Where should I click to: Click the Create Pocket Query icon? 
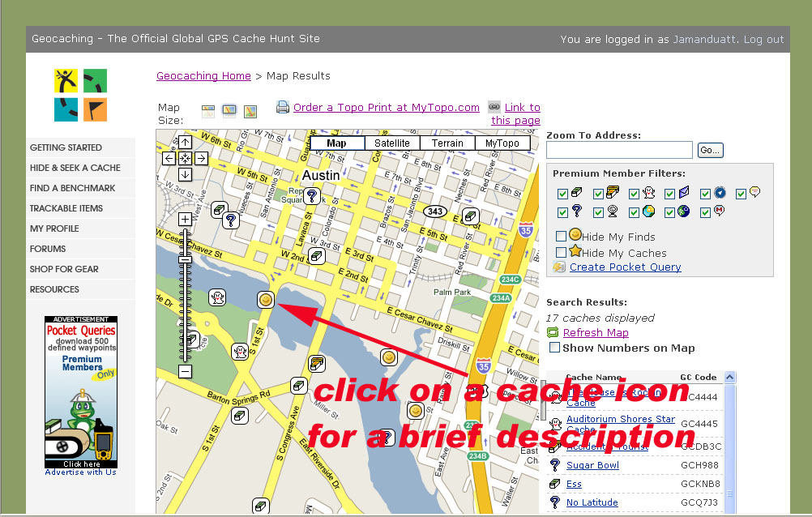(559, 267)
